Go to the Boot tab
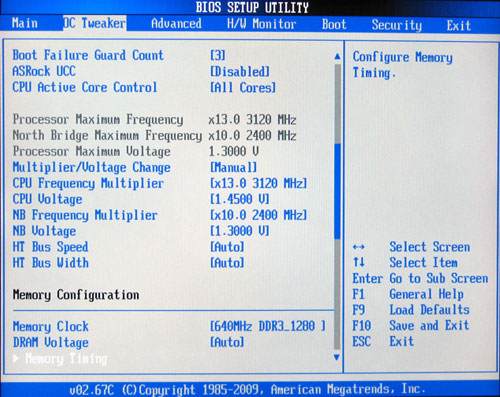Viewport: 500px width, 397px height. pos(334,25)
